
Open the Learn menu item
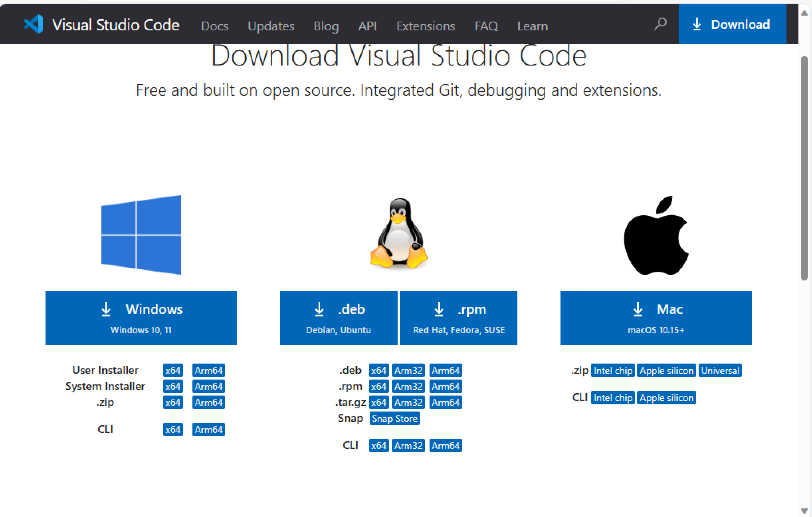click(x=533, y=26)
